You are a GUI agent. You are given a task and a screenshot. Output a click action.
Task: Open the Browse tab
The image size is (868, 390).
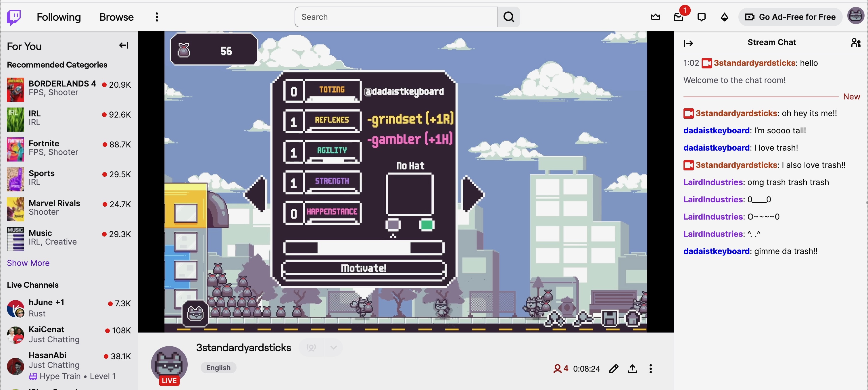click(116, 16)
